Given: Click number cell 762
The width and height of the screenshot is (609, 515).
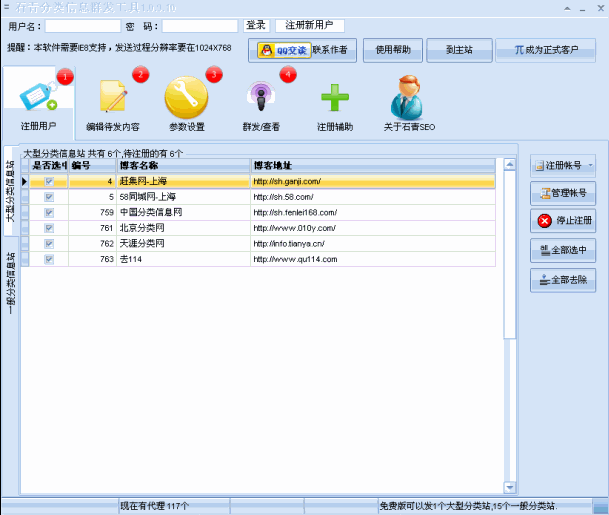Looking at the screenshot, I should (x=92, y=244).
